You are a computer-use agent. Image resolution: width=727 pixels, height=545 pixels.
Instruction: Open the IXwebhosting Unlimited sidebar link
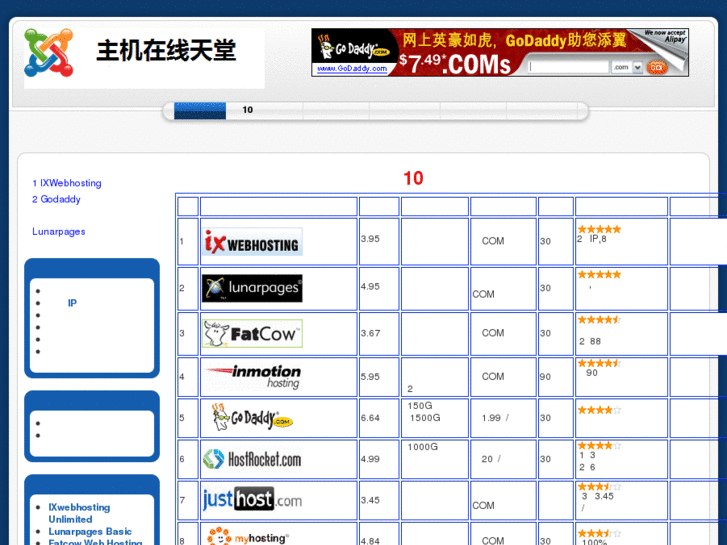click(79, 513)
